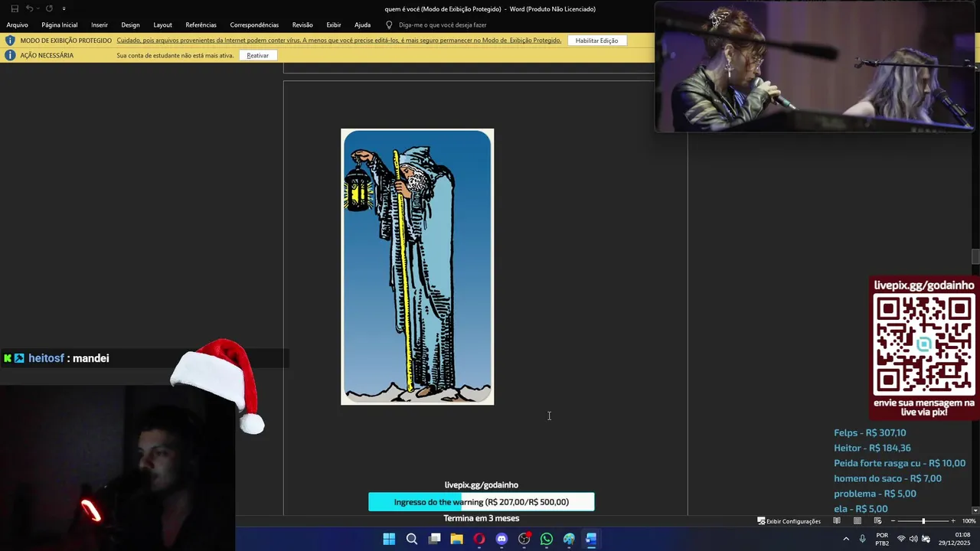The image size is (980, 551).
Task: Click the 'Ingresso do the warning' progress bar
Action: (481, 502)
